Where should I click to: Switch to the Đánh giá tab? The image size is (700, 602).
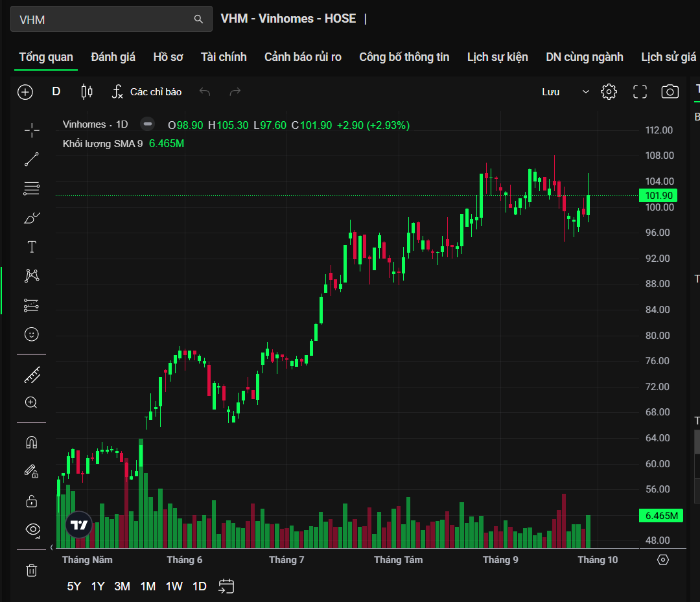click(x=113, y=57)
